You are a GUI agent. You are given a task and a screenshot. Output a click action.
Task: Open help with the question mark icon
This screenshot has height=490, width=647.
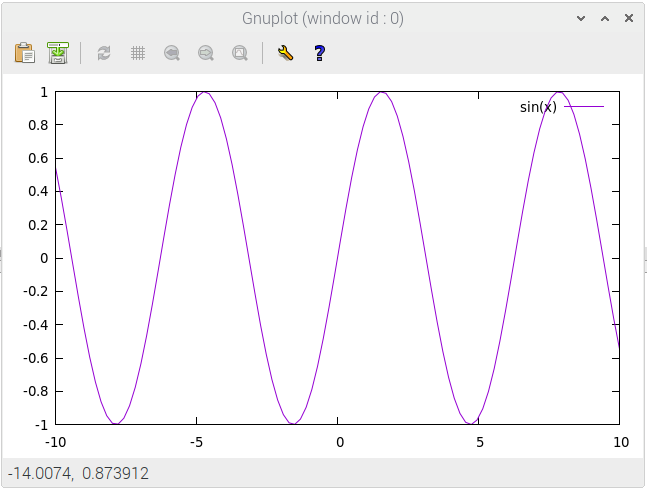(319, 53)
